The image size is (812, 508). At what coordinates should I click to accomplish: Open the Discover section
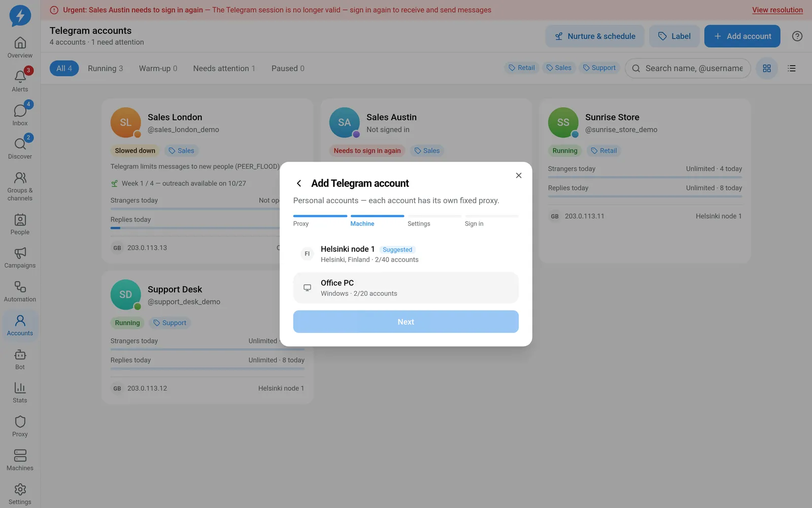coord(20,149)
